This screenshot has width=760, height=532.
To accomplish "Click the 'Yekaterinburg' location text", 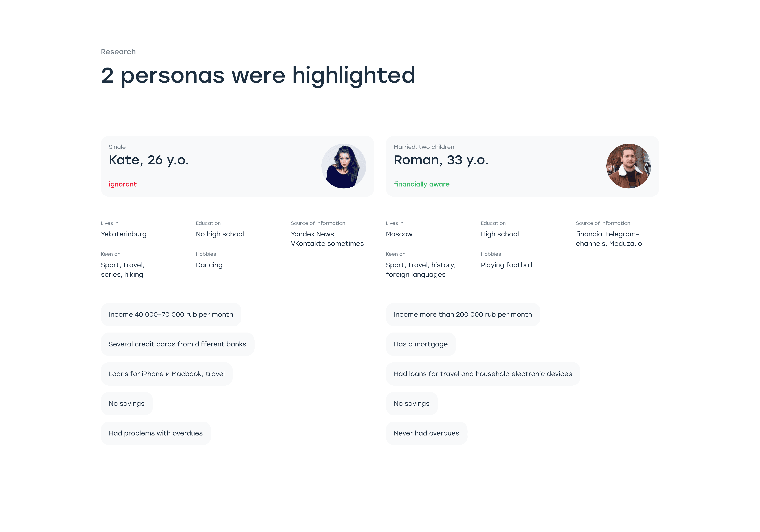I will [x=123, y=234].
